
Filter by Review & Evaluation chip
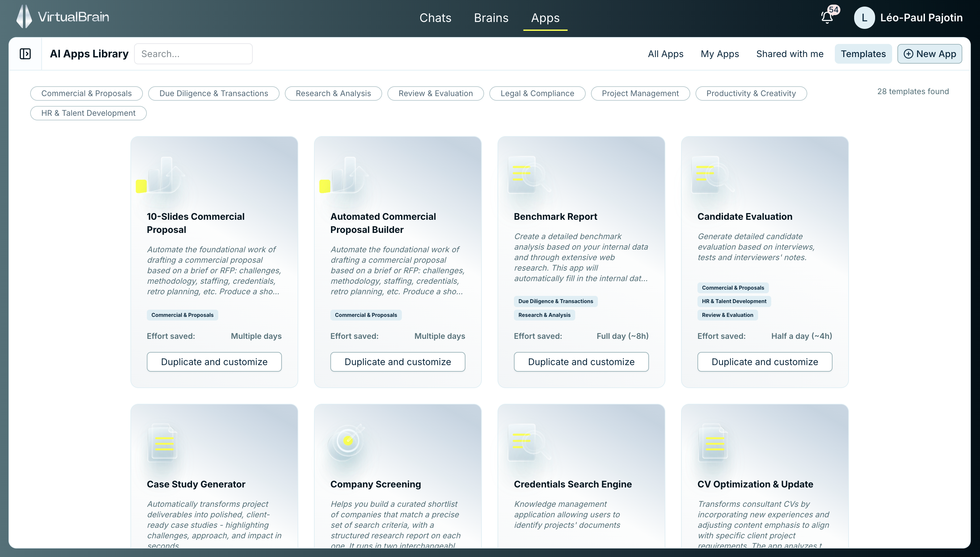point(436,93)
